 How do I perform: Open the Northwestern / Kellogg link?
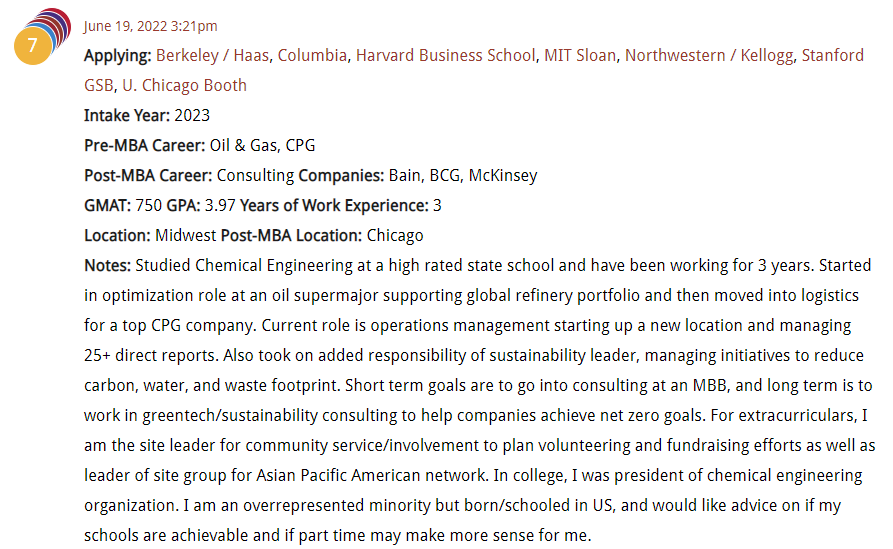click(x=709, y=55)
